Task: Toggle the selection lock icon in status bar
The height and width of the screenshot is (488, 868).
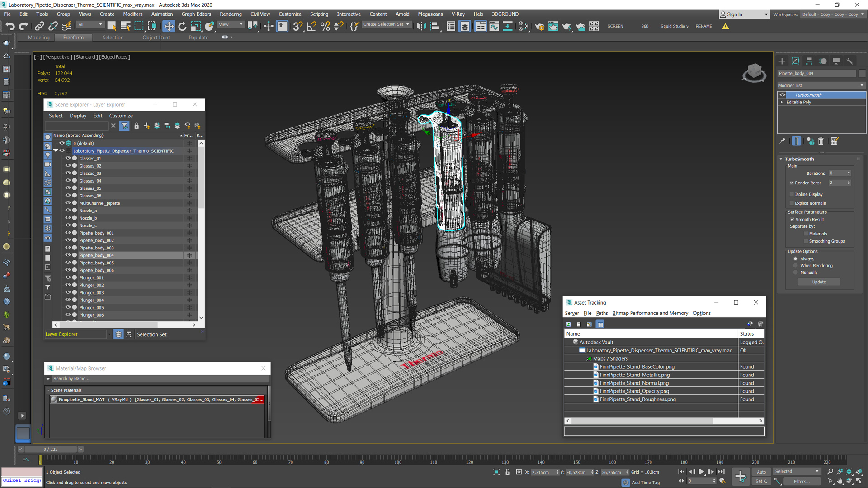Action: pyautogui.click(x=508, y=472)
